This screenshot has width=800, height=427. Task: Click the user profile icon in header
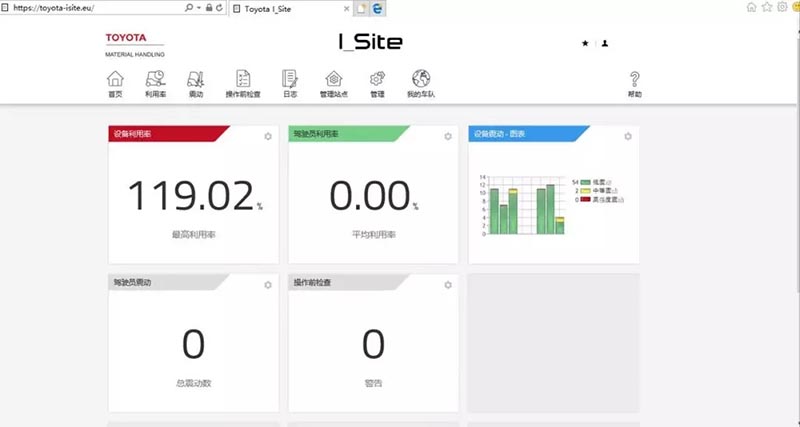605,43
